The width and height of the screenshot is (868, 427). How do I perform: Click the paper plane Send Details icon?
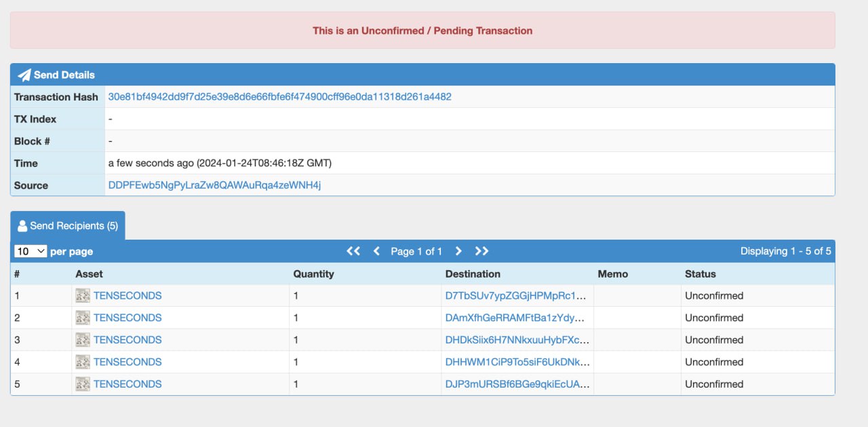click(x=24, y=75)
